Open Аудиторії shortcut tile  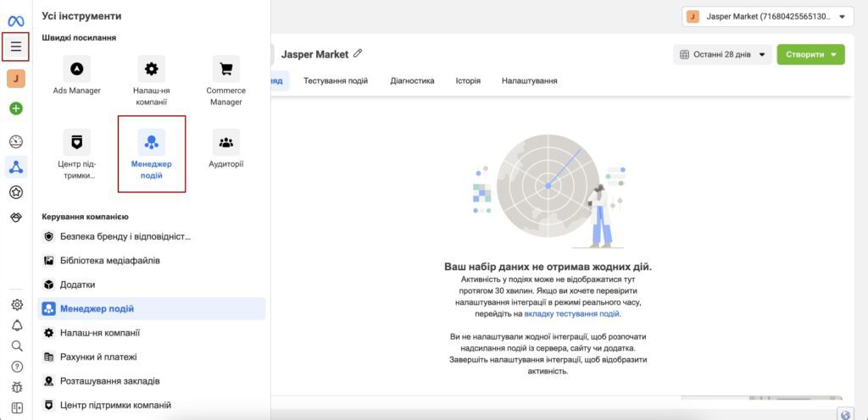(x=225, y=149)
